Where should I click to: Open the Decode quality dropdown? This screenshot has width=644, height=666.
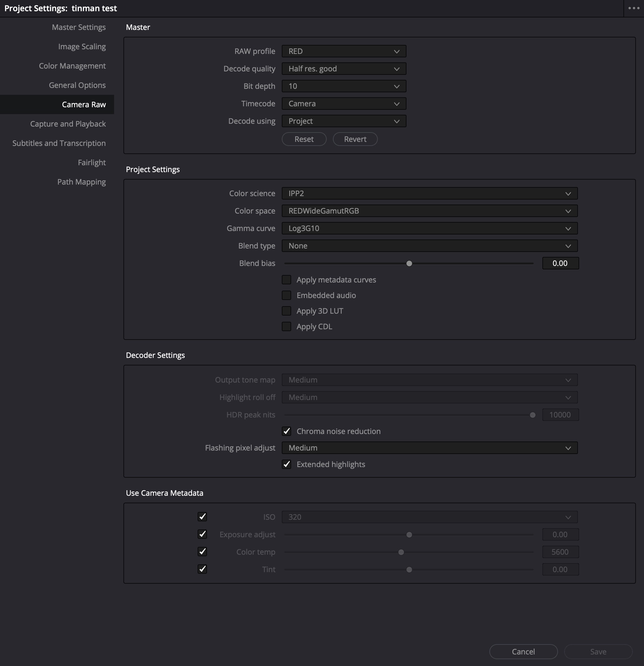tap(344, 69)
